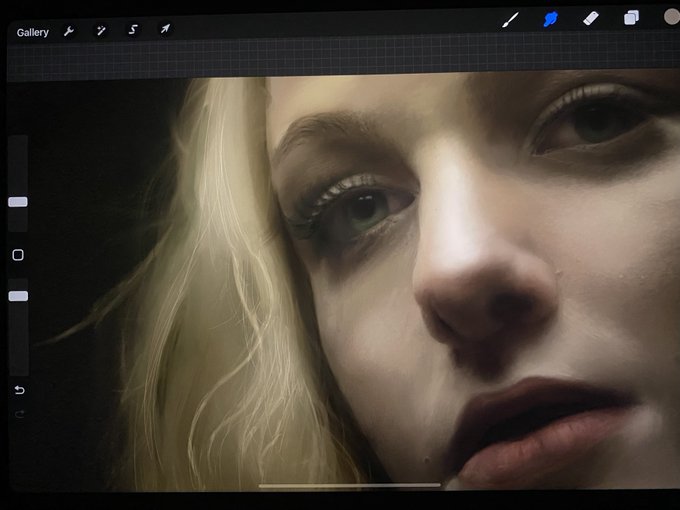
Task: Open the active color picker
Action: coord(672,17)
